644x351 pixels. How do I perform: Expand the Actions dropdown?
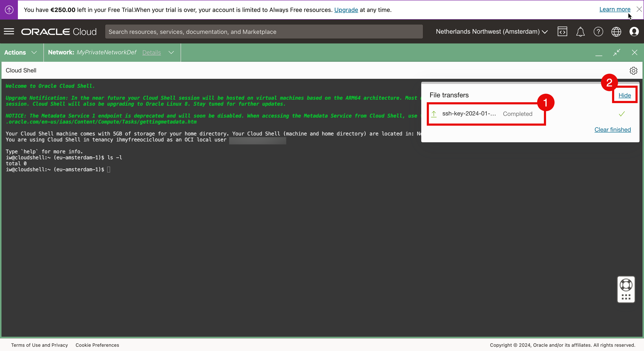coord(21,52)
